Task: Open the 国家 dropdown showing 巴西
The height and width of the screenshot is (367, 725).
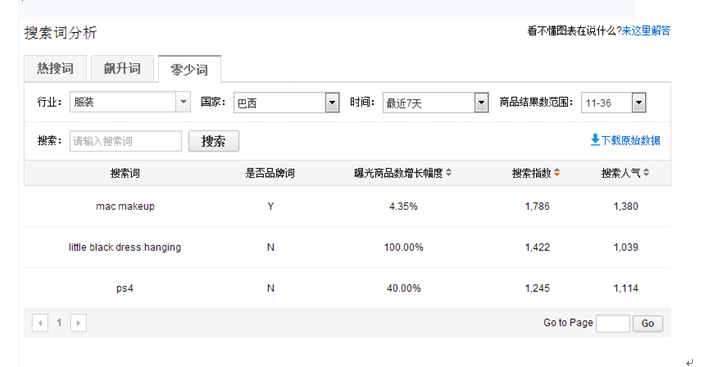Action: 286,103
